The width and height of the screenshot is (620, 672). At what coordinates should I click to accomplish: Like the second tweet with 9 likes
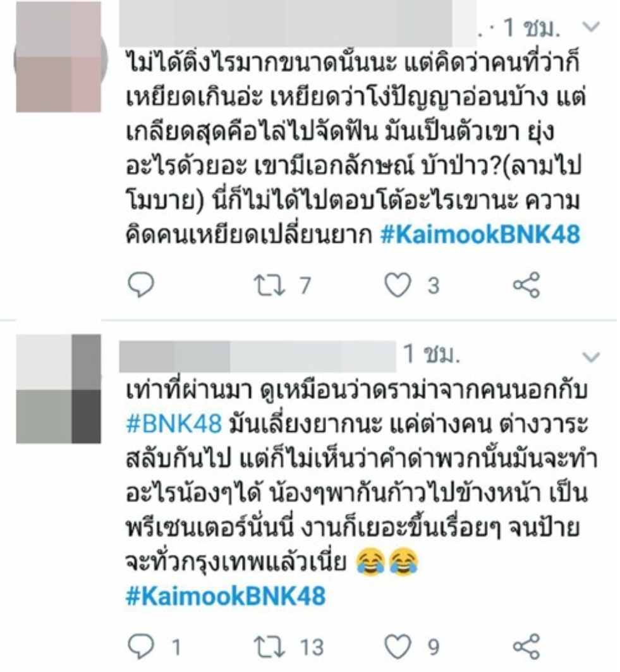click(398, 647)
